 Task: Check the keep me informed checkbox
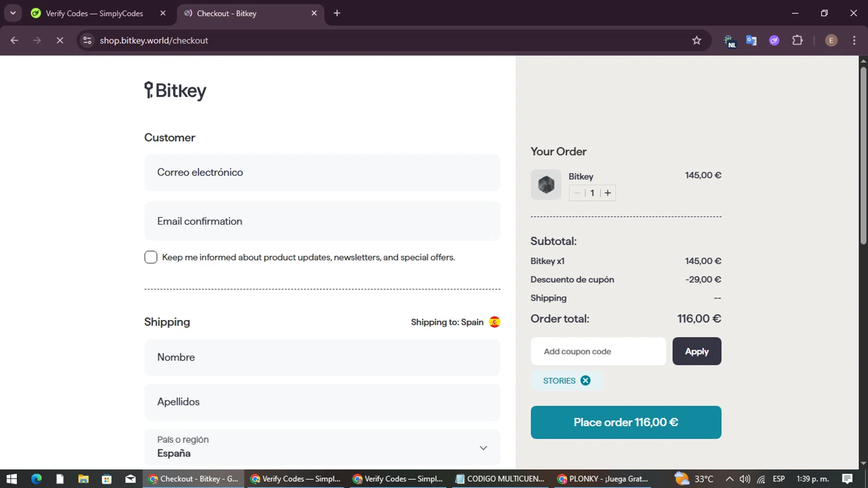(x=150, y=257)
